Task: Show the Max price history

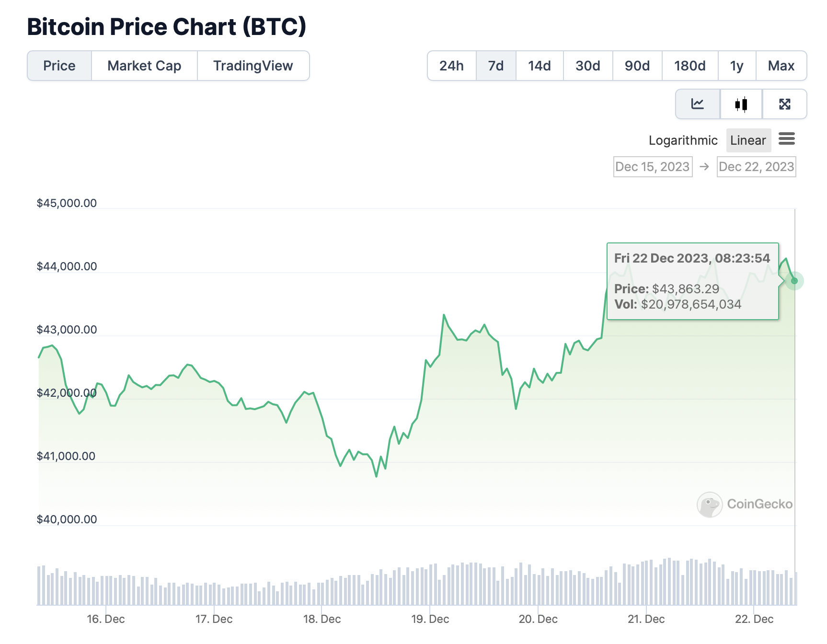Action: tap(781, 66)
